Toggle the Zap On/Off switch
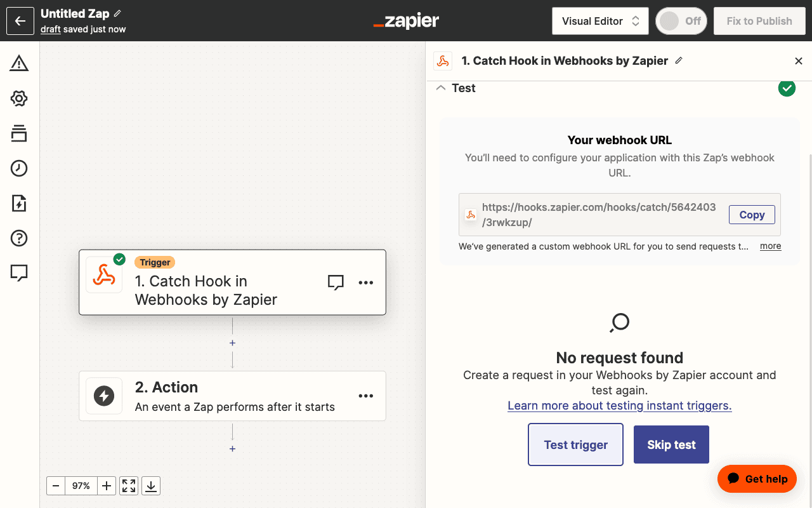 pos(681,21)
